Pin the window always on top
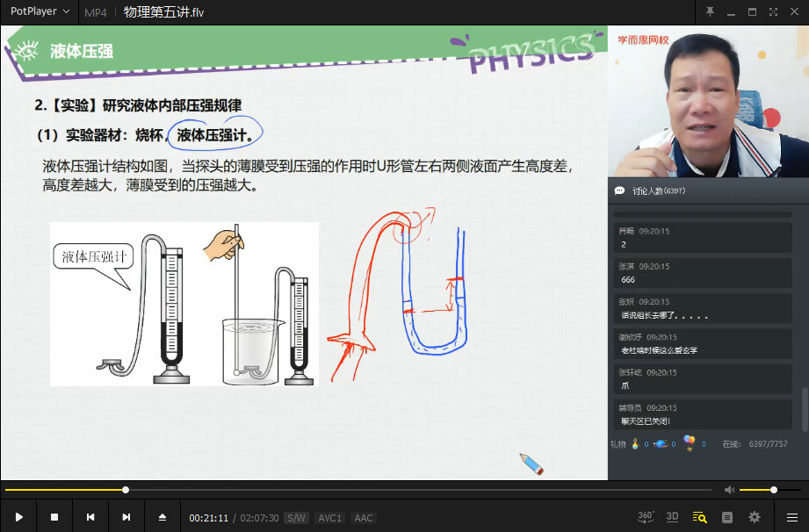The width and height of the screenshot is (809, 532). tap(710, 12)
